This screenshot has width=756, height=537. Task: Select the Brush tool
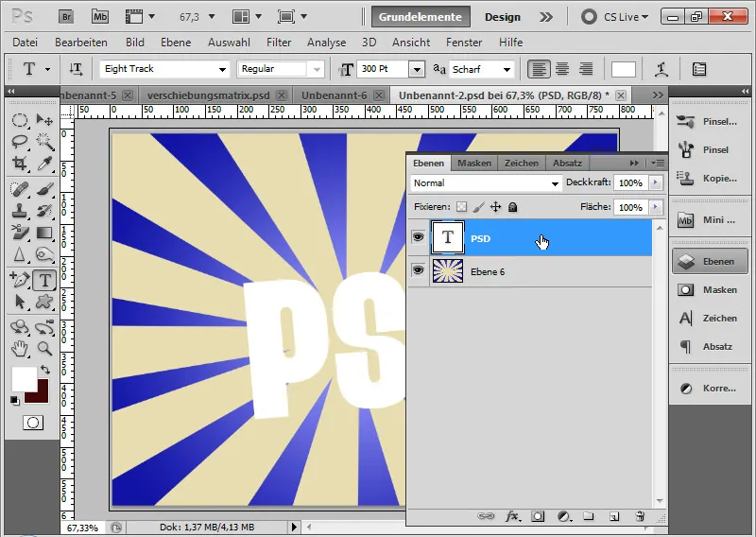pos(44,189)
